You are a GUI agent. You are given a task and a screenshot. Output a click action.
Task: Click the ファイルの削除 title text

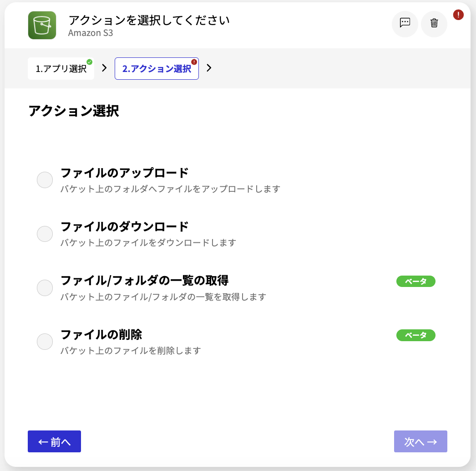click(x=101, y=334)
